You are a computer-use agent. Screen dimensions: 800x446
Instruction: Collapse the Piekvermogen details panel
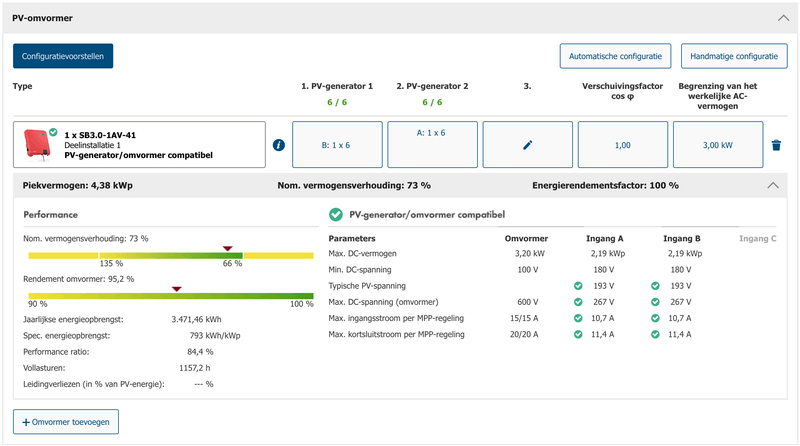[772, 185]
